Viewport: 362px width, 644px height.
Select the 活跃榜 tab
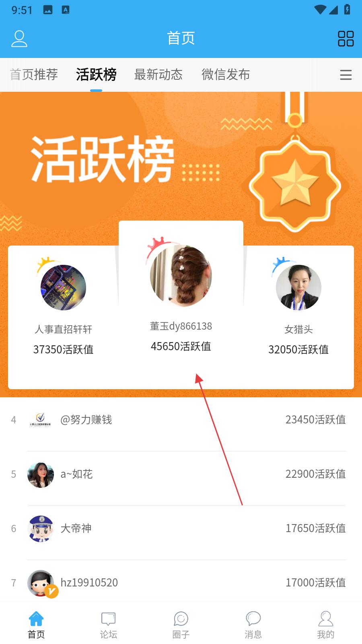point(96,74)
